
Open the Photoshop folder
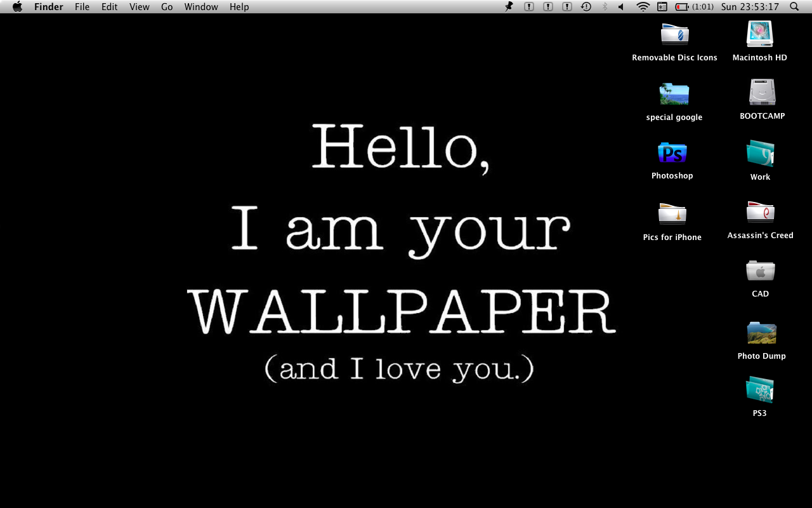click(672, 153)
